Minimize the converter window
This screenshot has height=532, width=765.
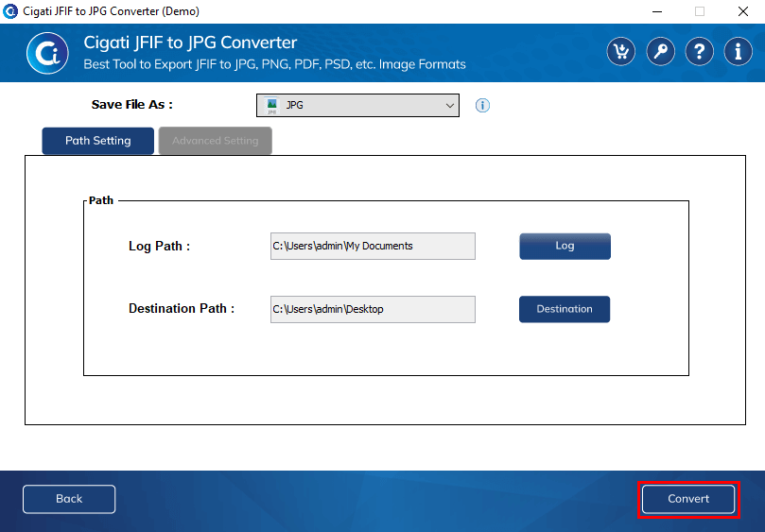coord(657,11)
